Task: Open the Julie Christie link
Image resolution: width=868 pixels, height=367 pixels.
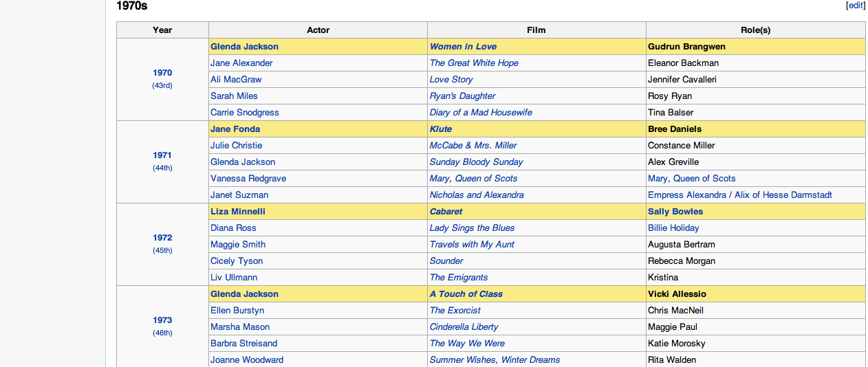Action: tap(236, 146)
